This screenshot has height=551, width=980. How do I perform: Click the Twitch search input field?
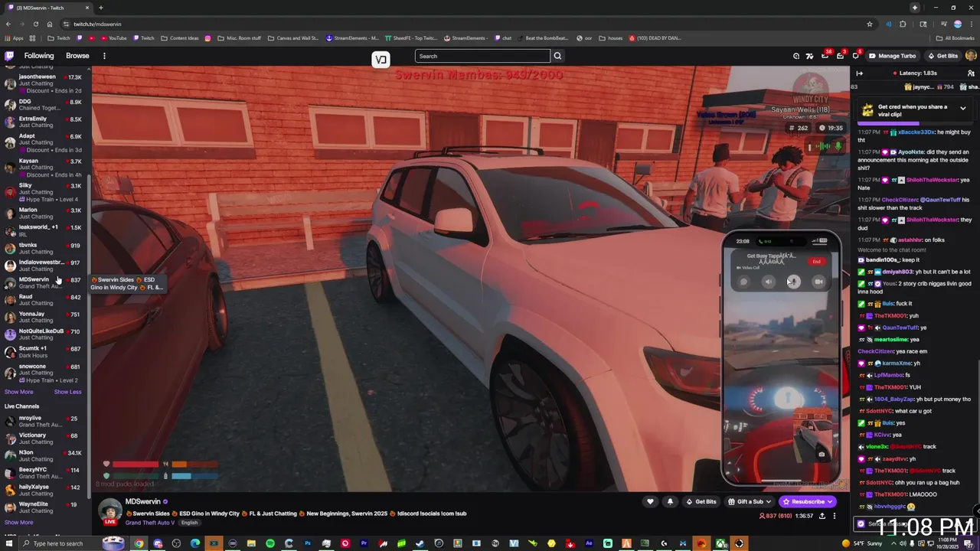click(482, 56)
